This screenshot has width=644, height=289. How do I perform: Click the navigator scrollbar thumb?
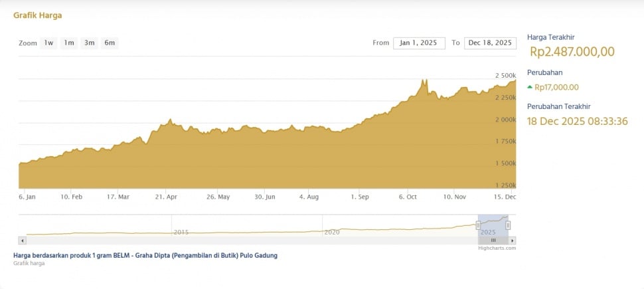493,240
